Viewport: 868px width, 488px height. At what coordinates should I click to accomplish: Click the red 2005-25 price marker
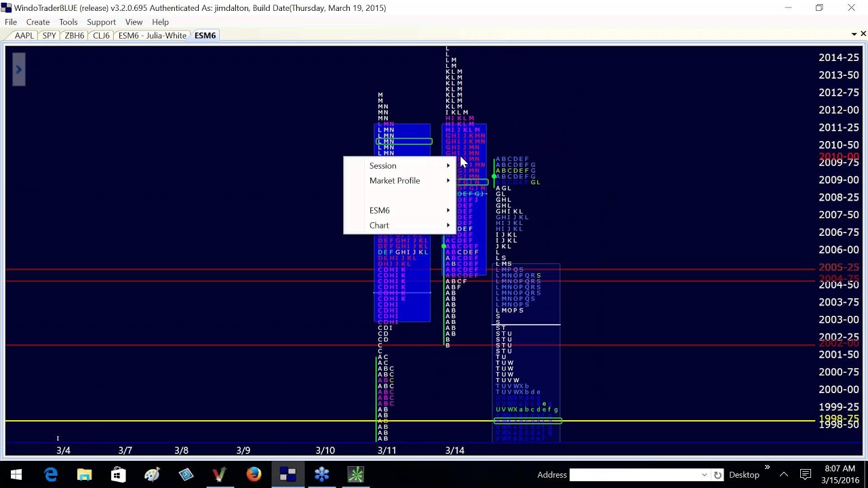pyautogui.click(x=839, y=268)
